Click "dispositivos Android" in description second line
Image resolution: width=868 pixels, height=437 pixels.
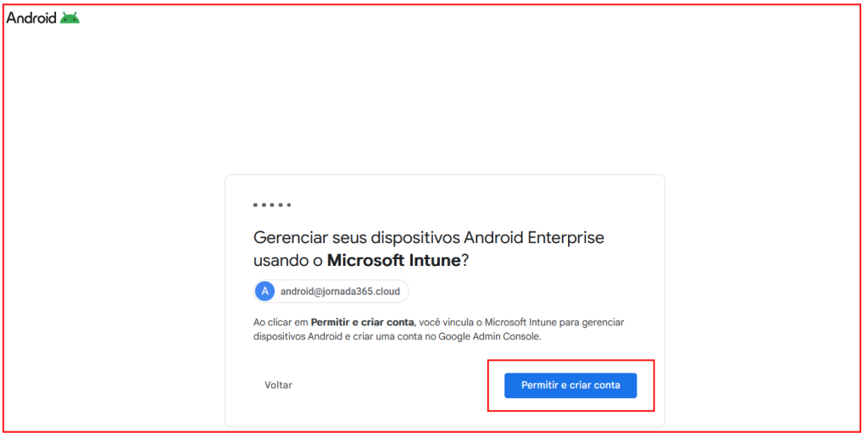298,336
